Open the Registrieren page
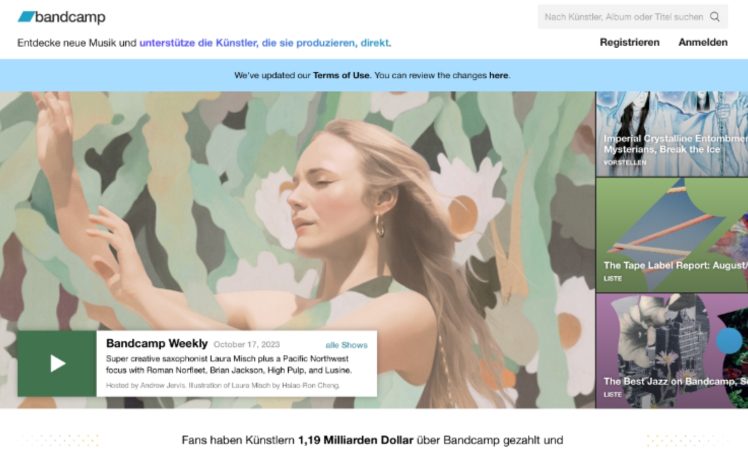 (x=630, y=42)
